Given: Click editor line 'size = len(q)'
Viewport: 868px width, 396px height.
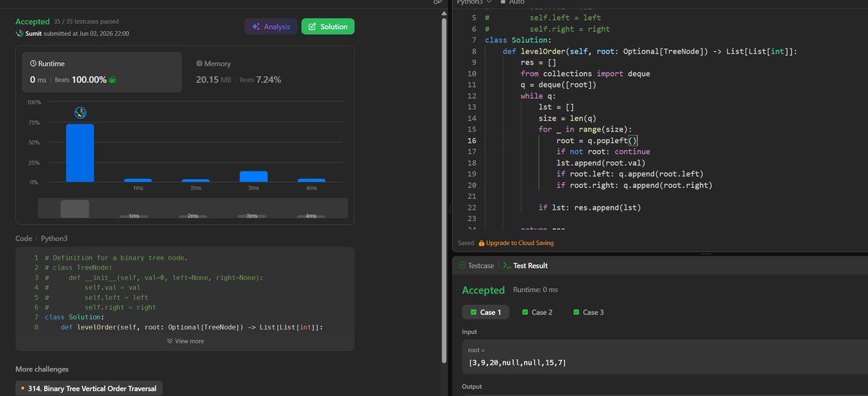Looking at the screenshot, I should pyautogui.click(x=567, y=118).
